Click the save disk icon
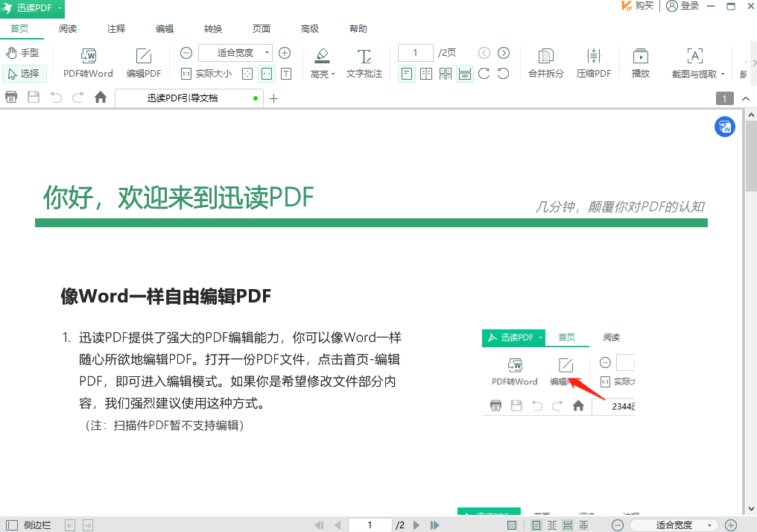Image resolution: width=757 pixels, height=532 pixels. pos(34,98)
